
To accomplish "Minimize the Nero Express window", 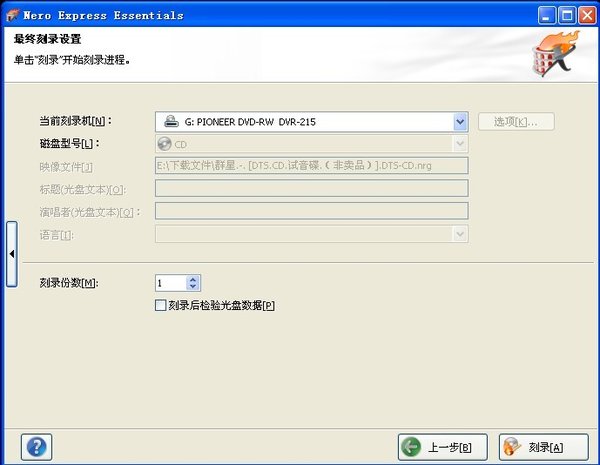I will tap(547, 16).
